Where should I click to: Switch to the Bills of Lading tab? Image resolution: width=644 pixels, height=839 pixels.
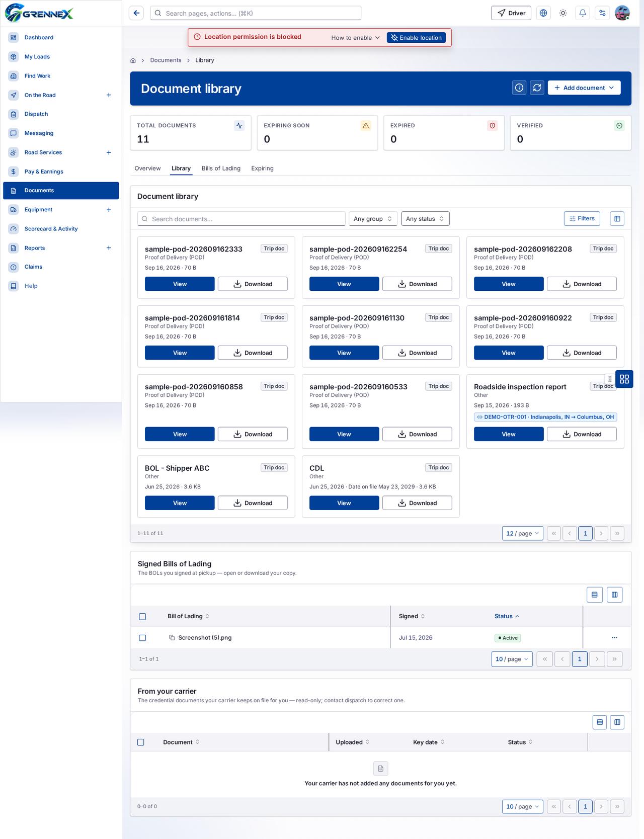click(x=221, y=169)
